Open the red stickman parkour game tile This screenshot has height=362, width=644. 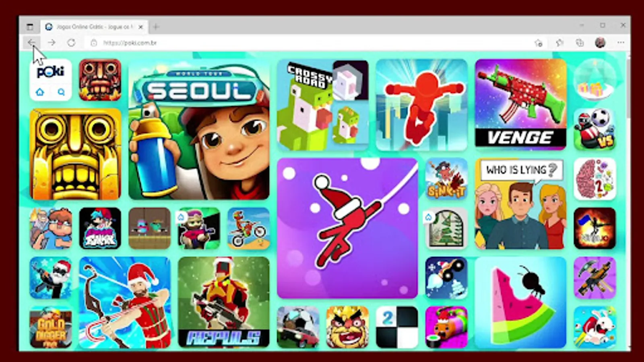pos(421,105)
